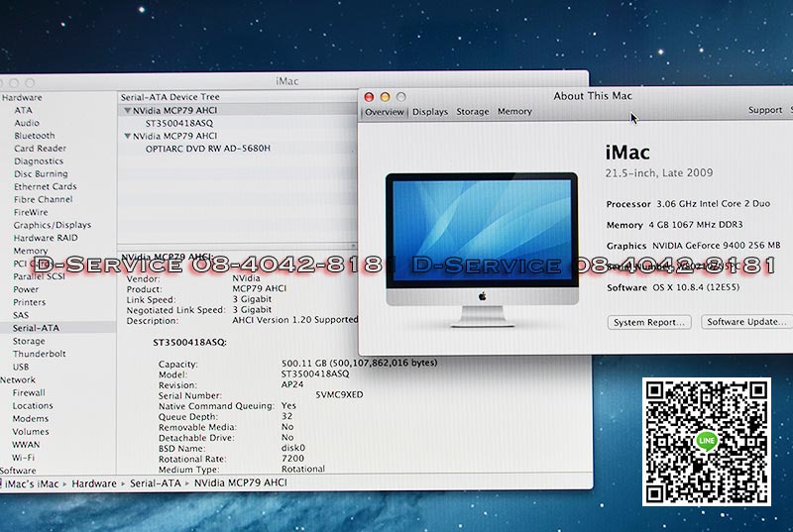Screen dimensions: 793x532
Task: Click the Queue Depth value 32
Action: pyautogui.click(x=287, y=416)
